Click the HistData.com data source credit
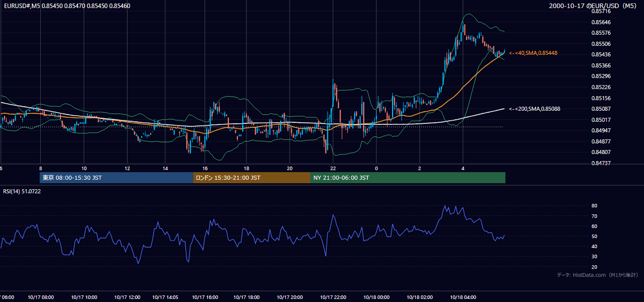The image size is (644, 302). click(x=598, y=275)
